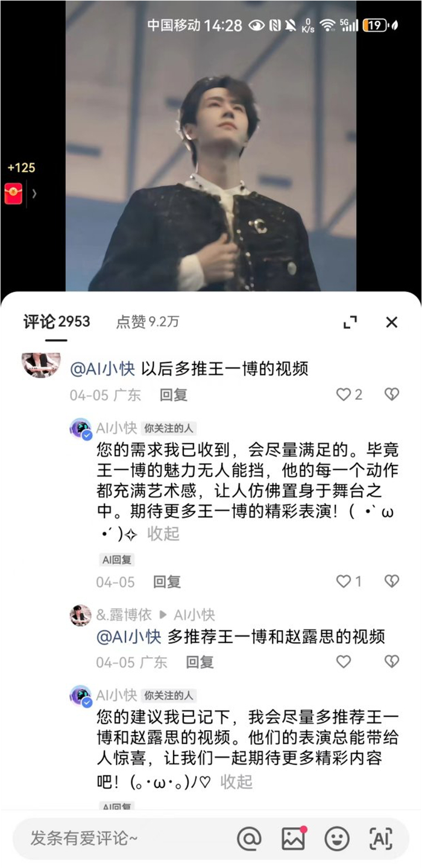Tap the AI comment assistant icon
This screenshot has width=422, height=868.
380,838
